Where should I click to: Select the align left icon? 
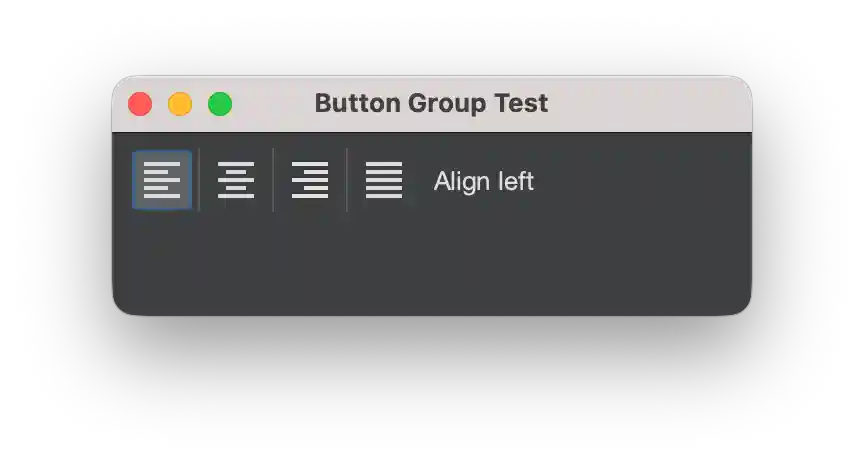[x=162, y=180]
